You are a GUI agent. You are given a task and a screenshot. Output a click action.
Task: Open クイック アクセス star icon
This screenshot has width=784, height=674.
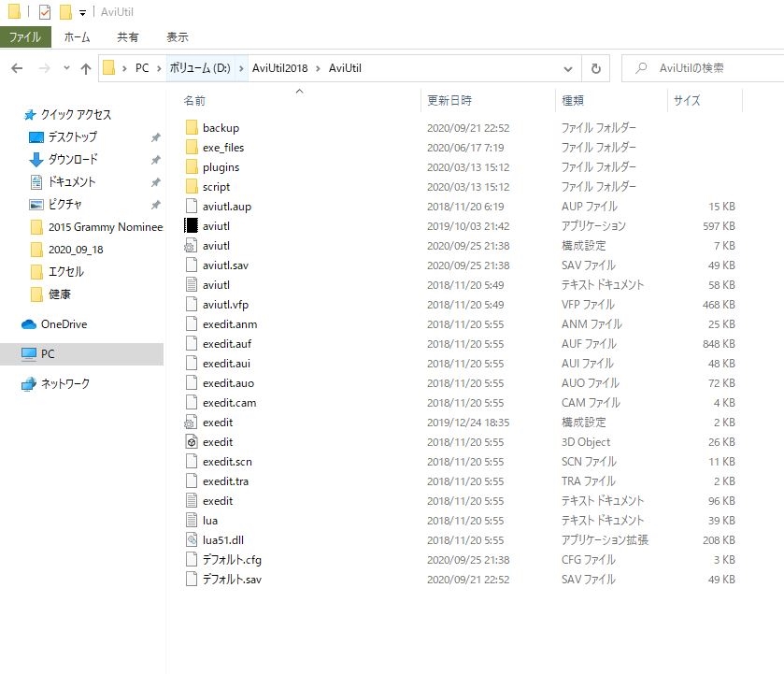tap(30, 115)
